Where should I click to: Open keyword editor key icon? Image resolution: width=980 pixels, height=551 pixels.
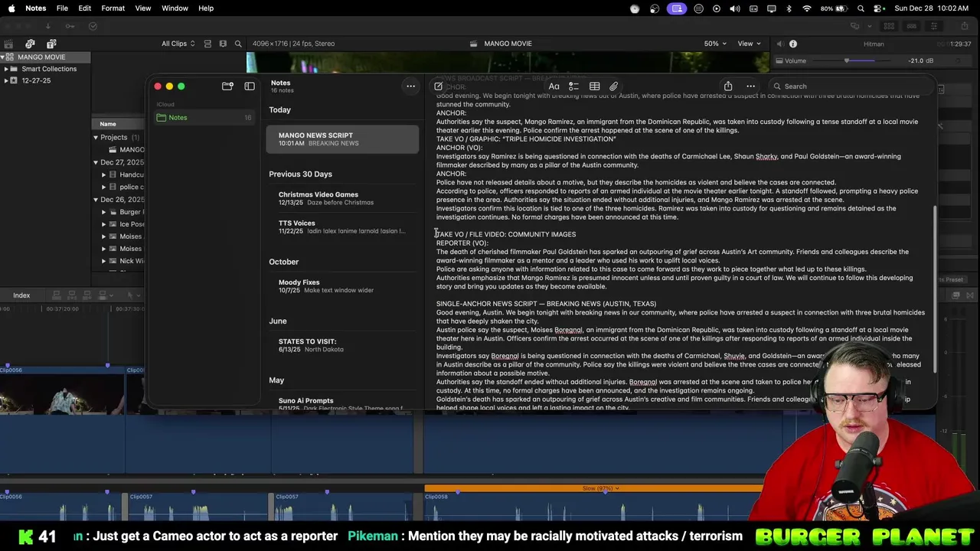[70, 26]
